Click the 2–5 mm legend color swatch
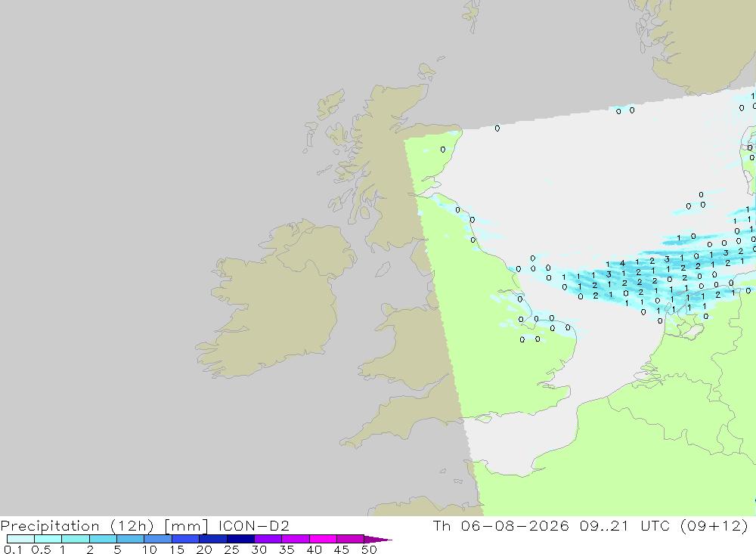The height and width of the screenshot is (554, 756). [x=103, y=539]
